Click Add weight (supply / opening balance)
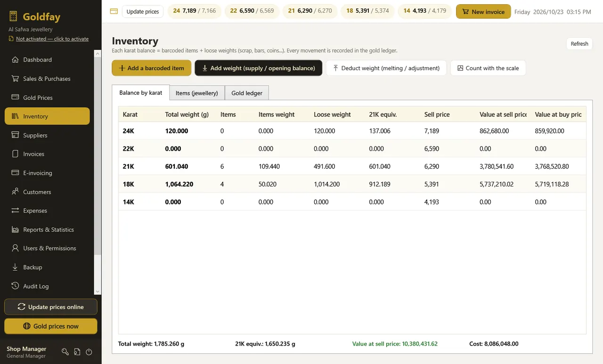Screen dimensions: 603x364 (258, 68)
